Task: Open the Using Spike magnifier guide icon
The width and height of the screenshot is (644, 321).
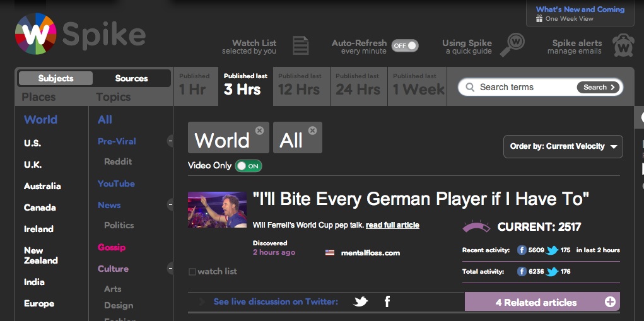Action: coord(513,44)
